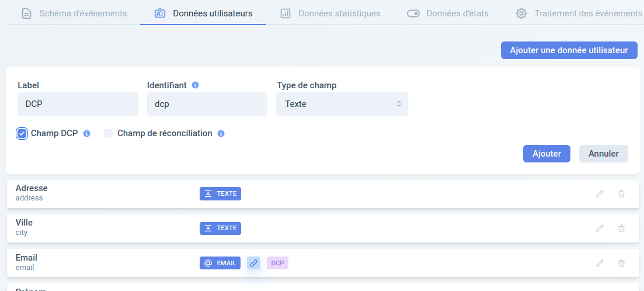Click the Label input field containing DCP
Screen dimensions: 644x291
coord(78,105)
